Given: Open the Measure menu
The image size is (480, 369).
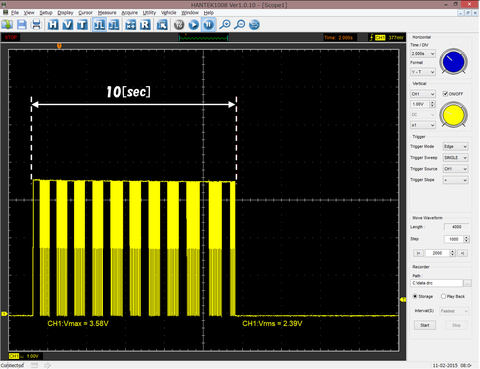Looking at the screenshot, I should (107, 13).
